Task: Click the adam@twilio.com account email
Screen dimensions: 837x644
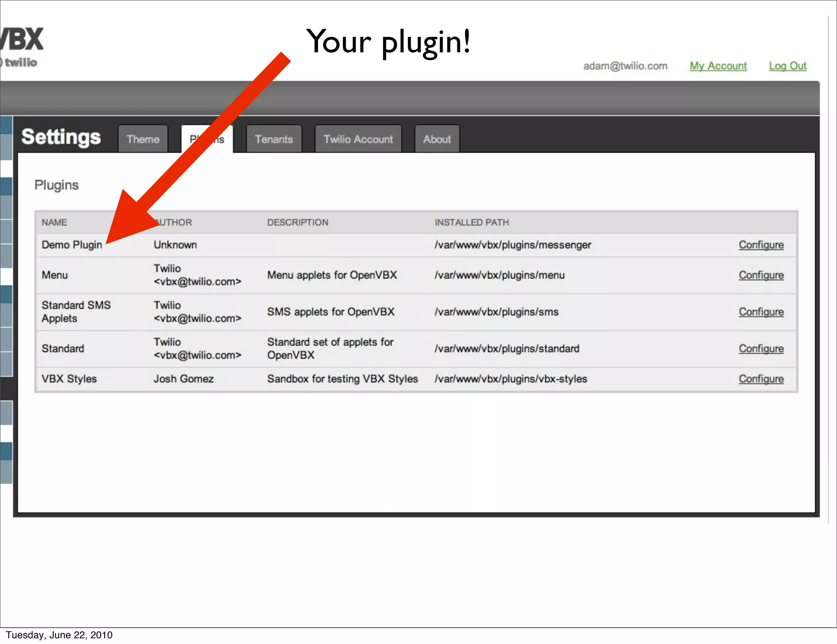Action: [x=625, y=66]
